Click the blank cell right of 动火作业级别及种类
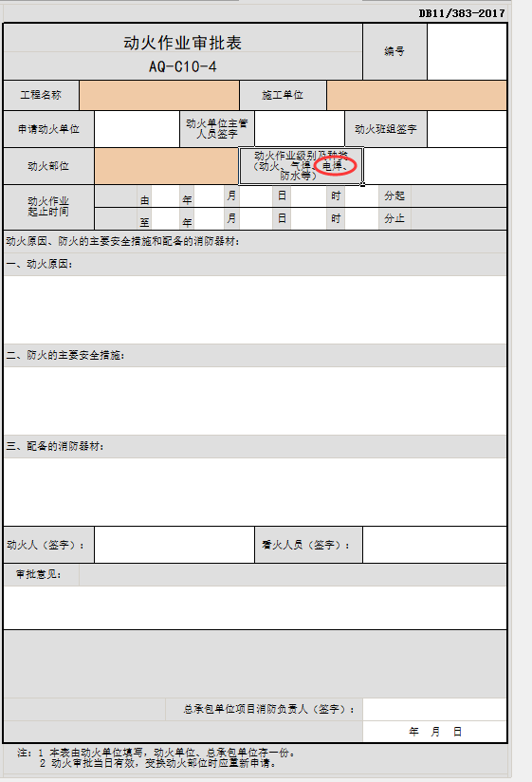This screenshot has width=532, height=782. click(435, 166)
